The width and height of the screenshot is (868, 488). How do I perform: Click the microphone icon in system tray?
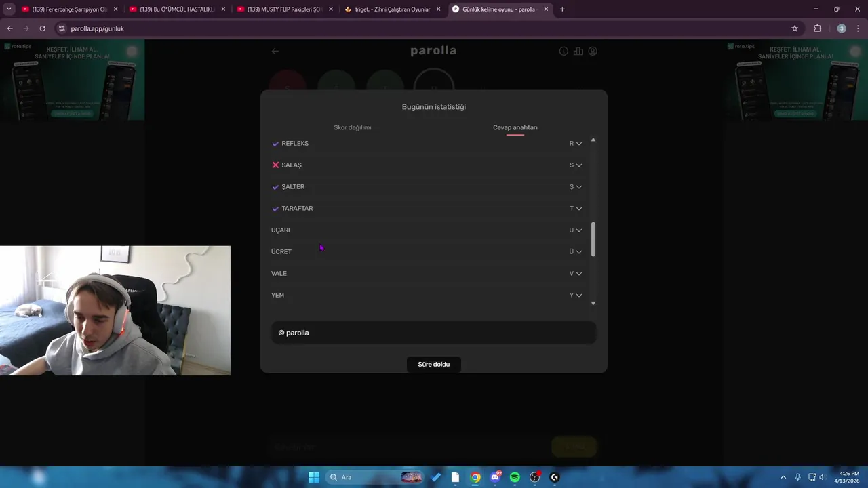pyautogui.click(x=798, y=477)
